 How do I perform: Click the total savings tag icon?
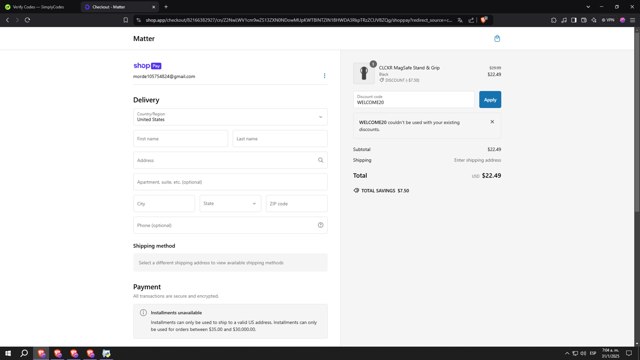356,191
